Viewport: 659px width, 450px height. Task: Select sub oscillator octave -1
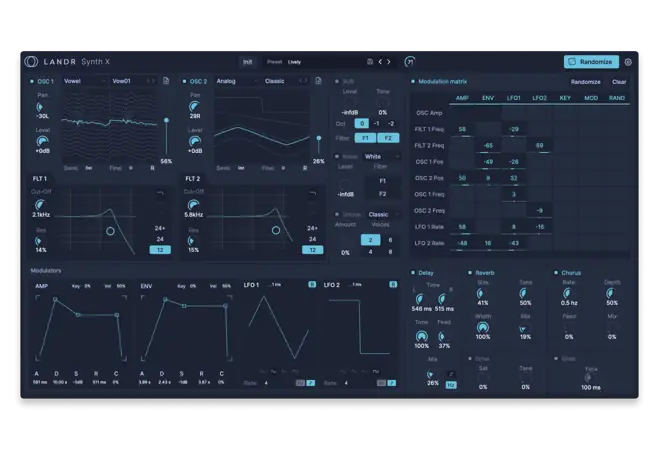[x=375, y=123]
